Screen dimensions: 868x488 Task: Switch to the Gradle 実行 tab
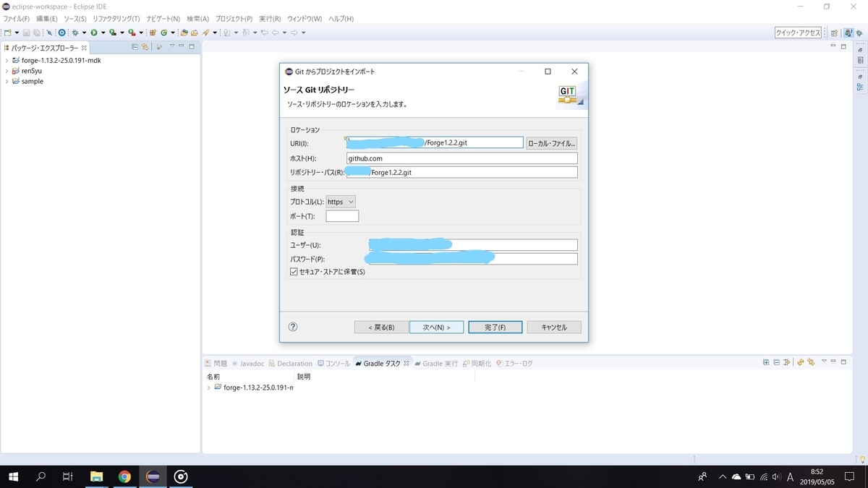coord(438,363)
